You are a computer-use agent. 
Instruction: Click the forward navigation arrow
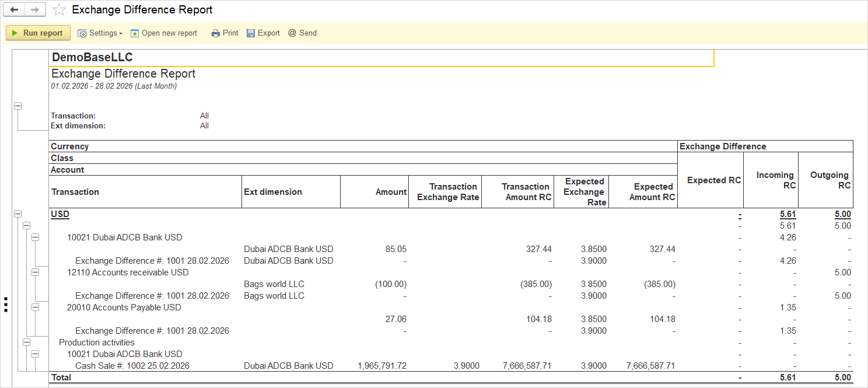pos(34,10)
